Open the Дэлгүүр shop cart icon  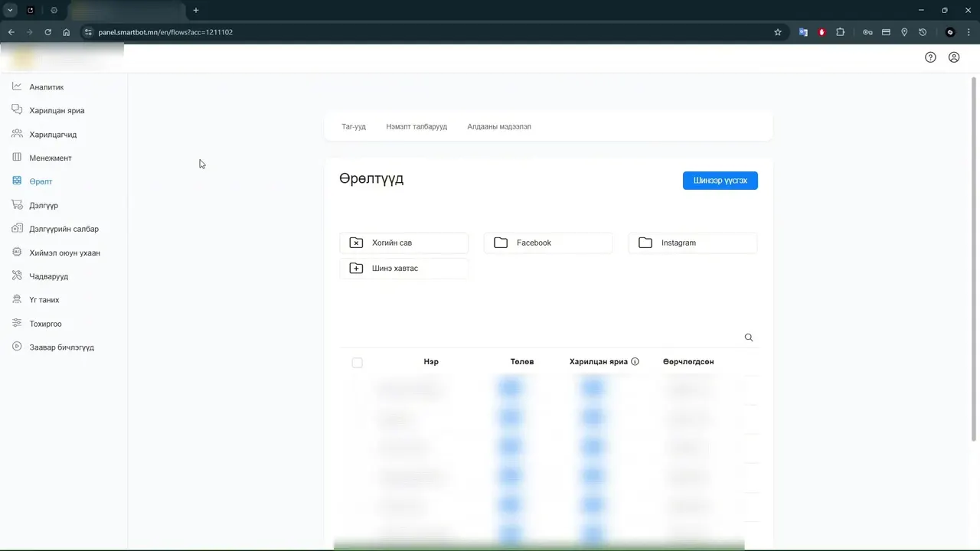[17, 205]
